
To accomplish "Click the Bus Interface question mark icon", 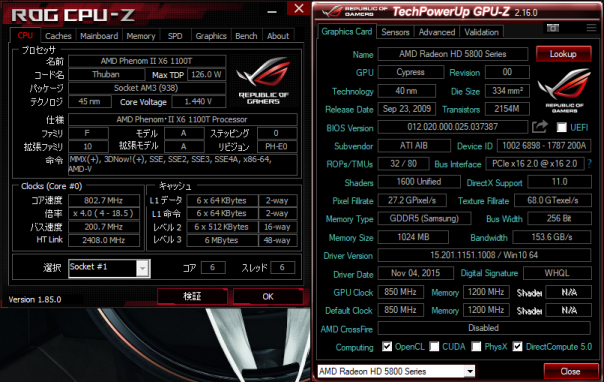I will [x=589, y=164].
